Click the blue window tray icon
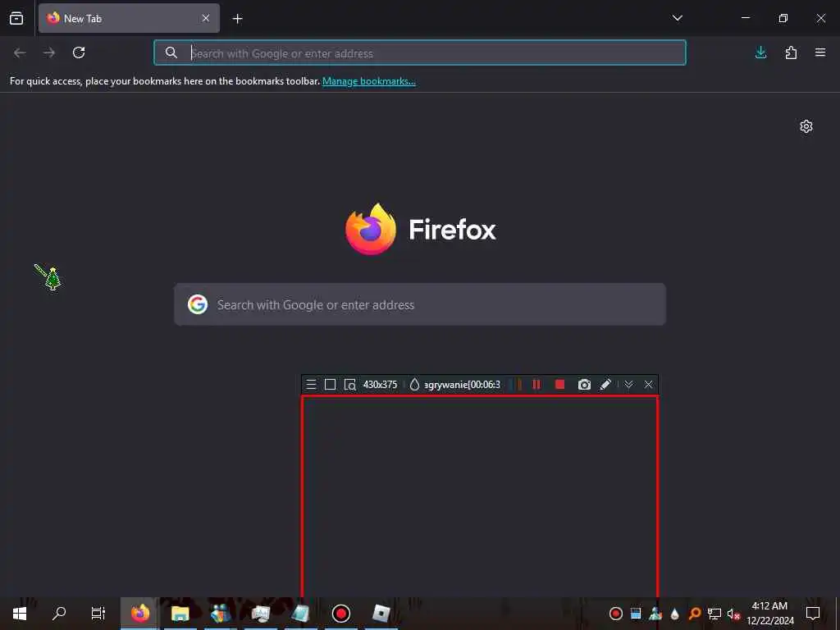840x630 pixels. pos(636,614)
